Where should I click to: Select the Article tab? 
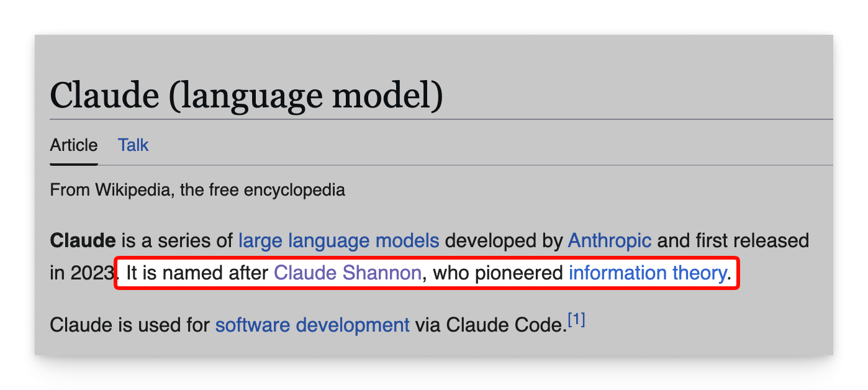[74, 145]
